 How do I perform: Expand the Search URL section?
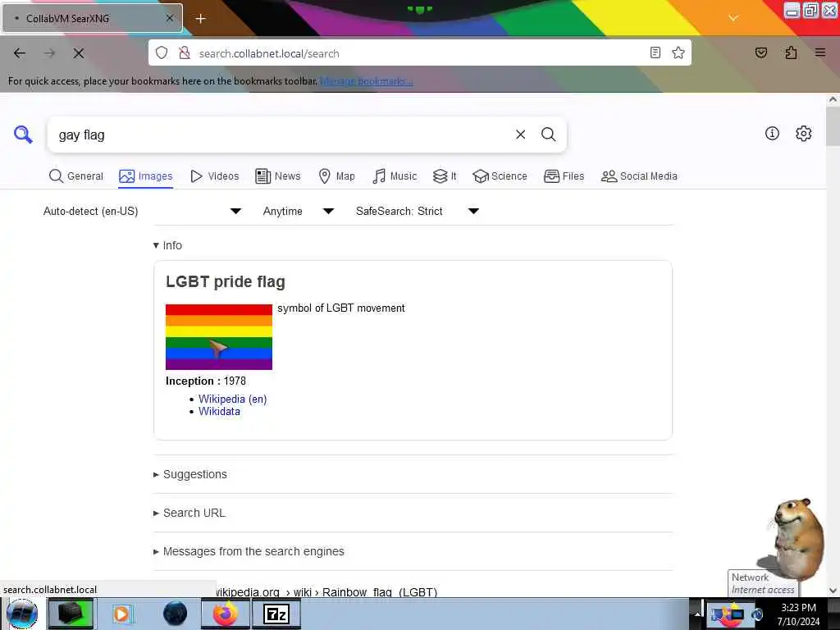189,514
